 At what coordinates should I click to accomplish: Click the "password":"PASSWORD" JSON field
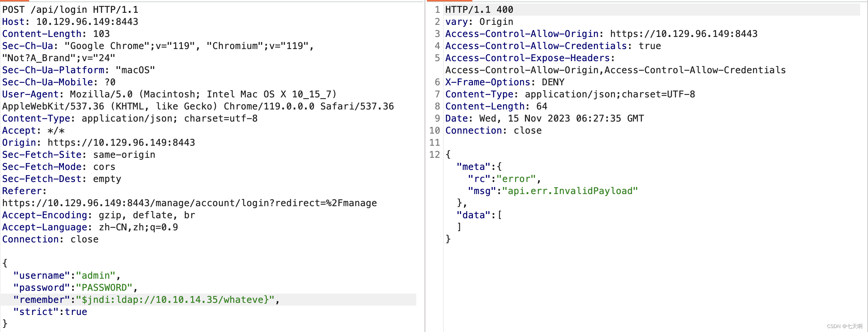coord(76,288)
